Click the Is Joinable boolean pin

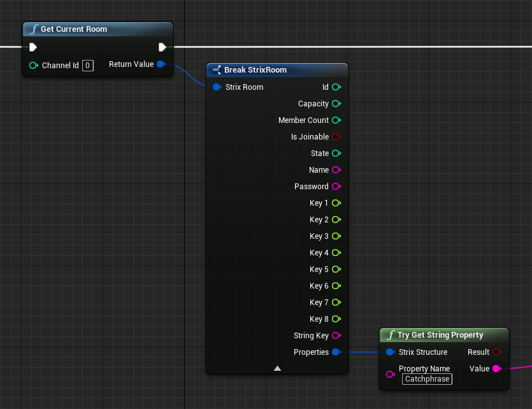click(336, 137)
